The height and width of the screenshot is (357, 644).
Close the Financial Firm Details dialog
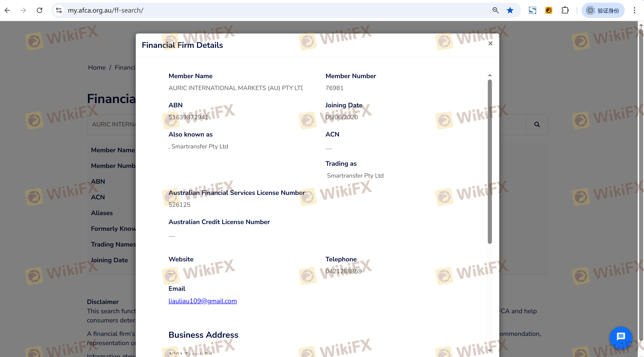[x=490, y=44]
